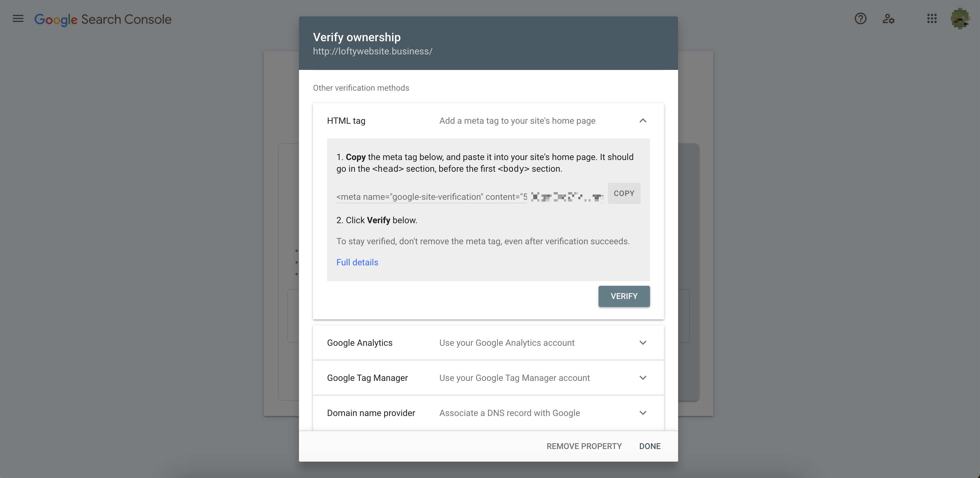Screen dimensions: 980x478
Task: Copy the meta tag with COPY button
Action: 624,193
